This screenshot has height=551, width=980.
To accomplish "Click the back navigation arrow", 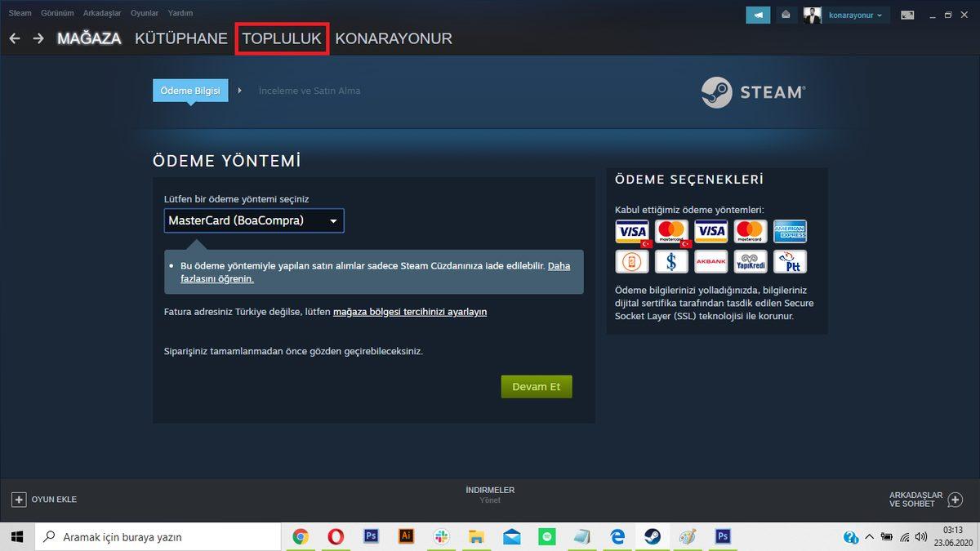I will (14, 38).
